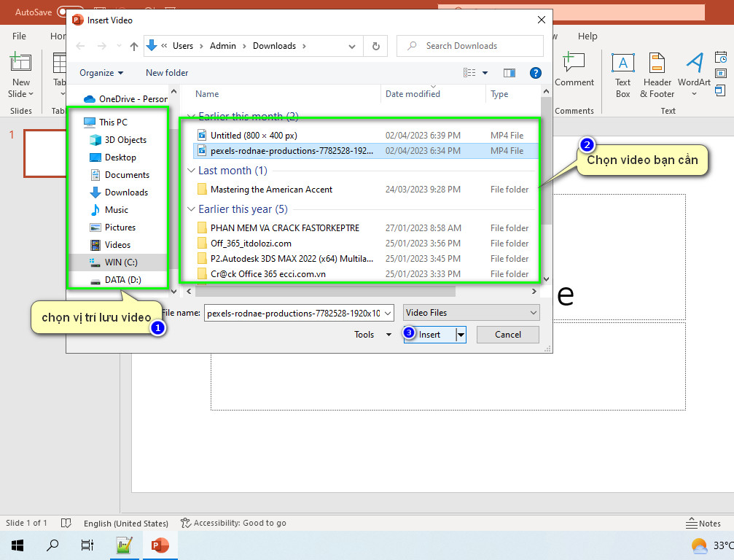The width and height of the screenshot is (734, 560).
Task: Select Mastering the American Accent folder
Action: coord(271,190)
